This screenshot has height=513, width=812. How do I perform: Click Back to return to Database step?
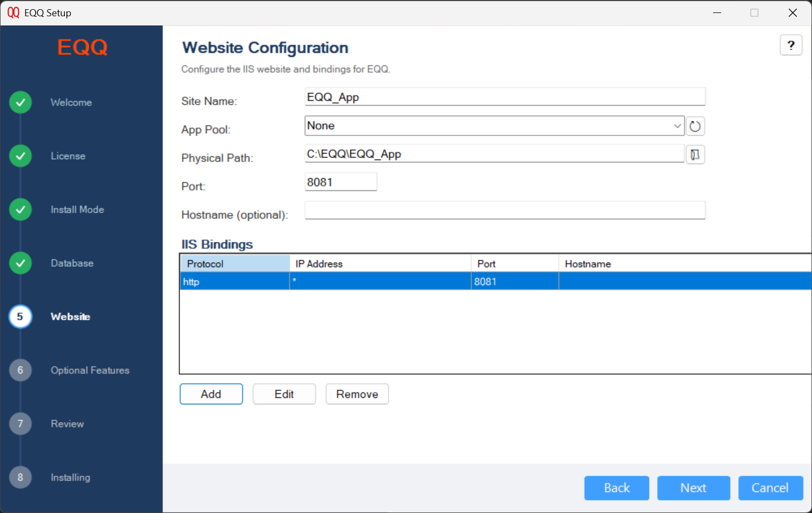point(616,488)
